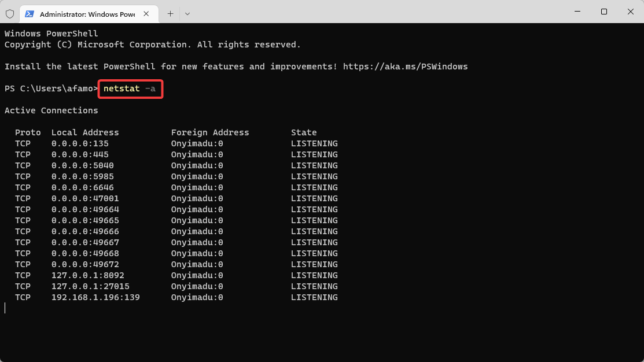644x362 pixels.
Task: Click local address 0.0.0.0:49672
Action: (85, 264)
